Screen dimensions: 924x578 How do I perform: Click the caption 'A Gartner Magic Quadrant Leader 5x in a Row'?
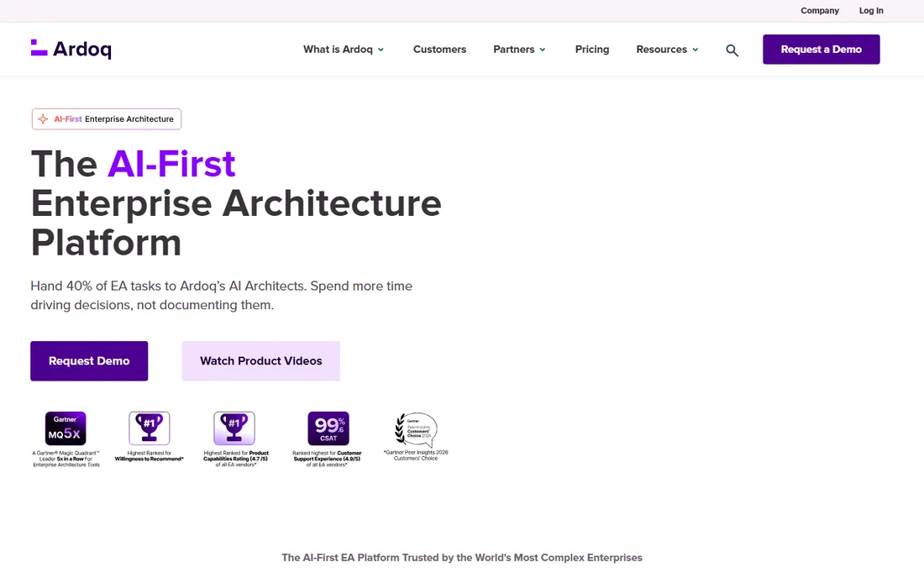tap(66, 459)
